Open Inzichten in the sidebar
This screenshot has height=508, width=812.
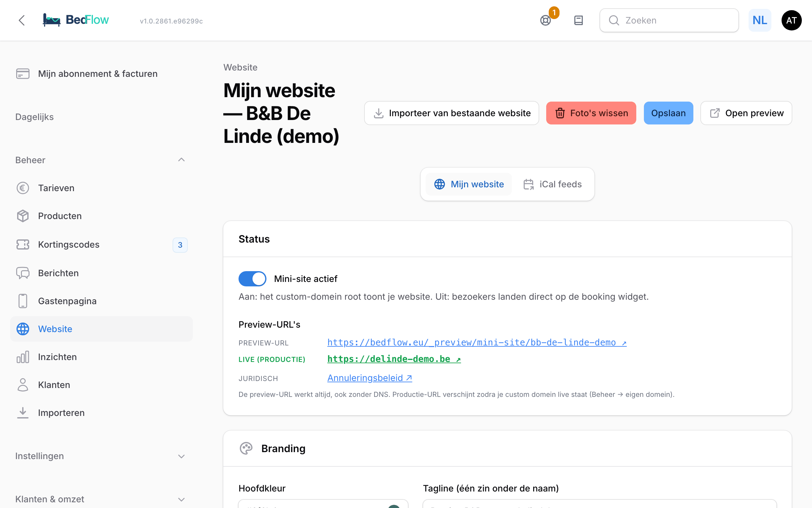click(101, 357)
